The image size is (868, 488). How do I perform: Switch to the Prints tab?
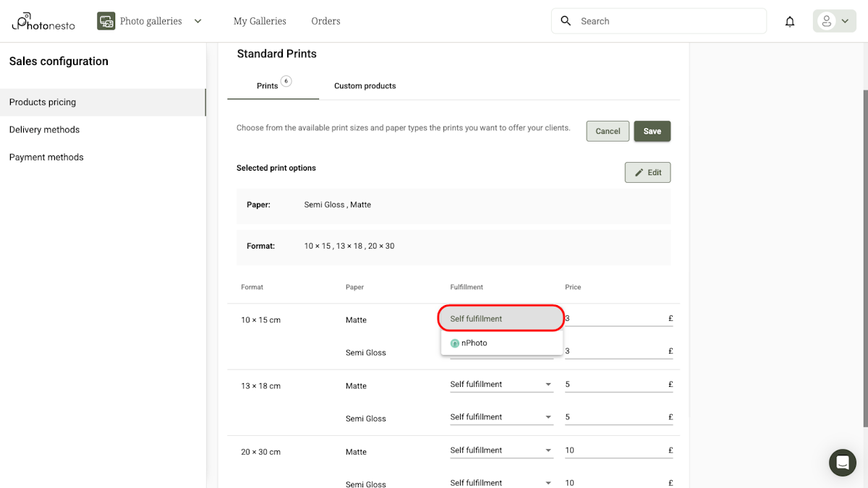click(268, 85)
